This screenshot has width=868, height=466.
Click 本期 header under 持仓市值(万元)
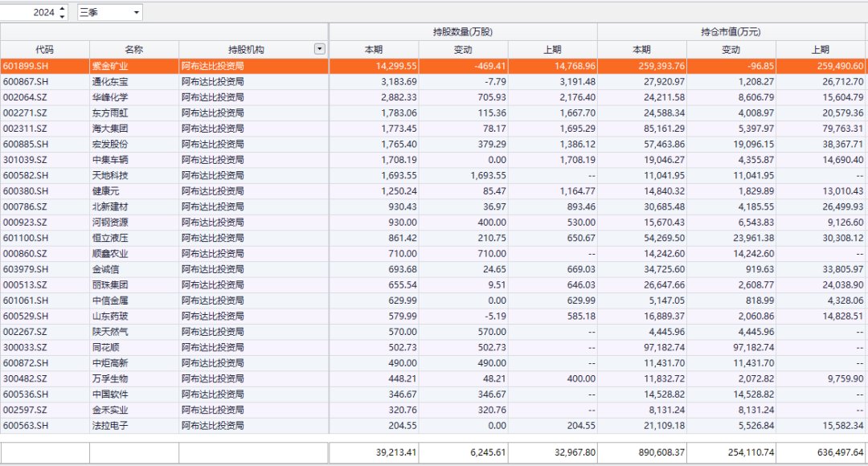pos(641,49)
